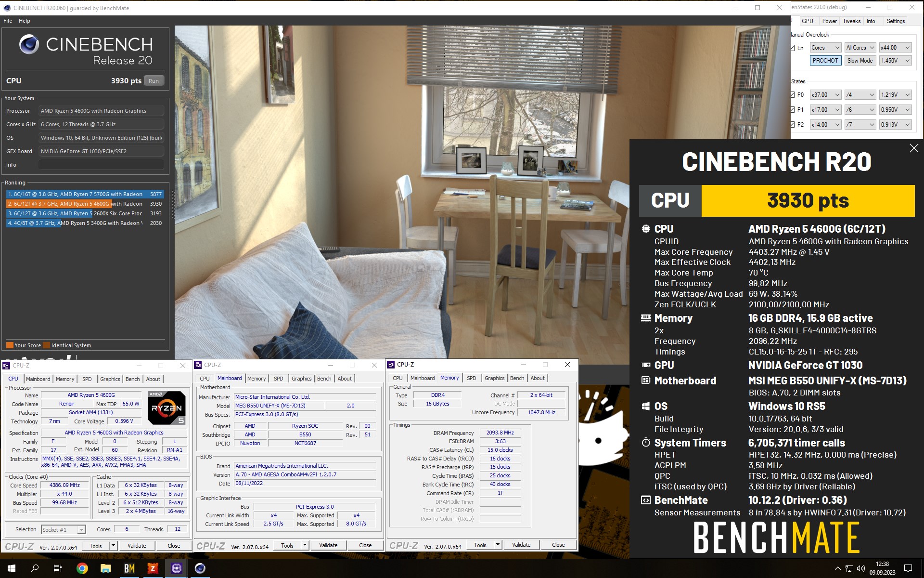Open CPU-Z taskbar icon
This screenshot has height=578, width=924.
pyautogui.click(x=177, y=568)
